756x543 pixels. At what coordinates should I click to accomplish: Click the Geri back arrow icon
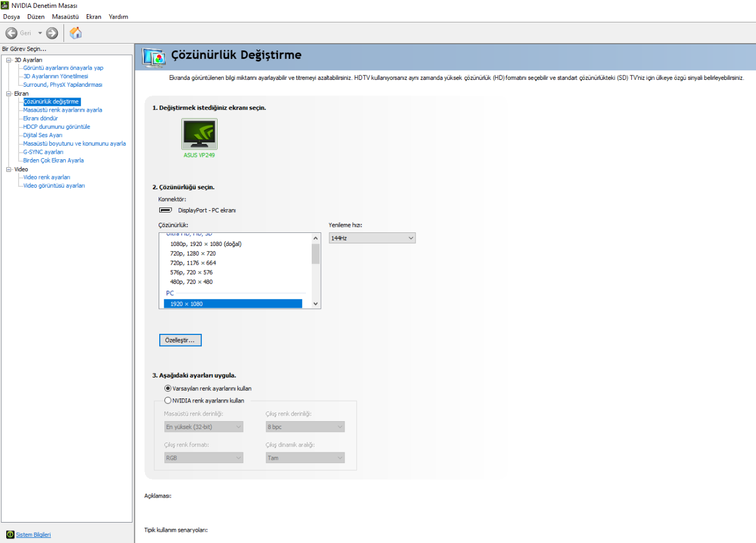pyautogui.click(x=11, y=33)
